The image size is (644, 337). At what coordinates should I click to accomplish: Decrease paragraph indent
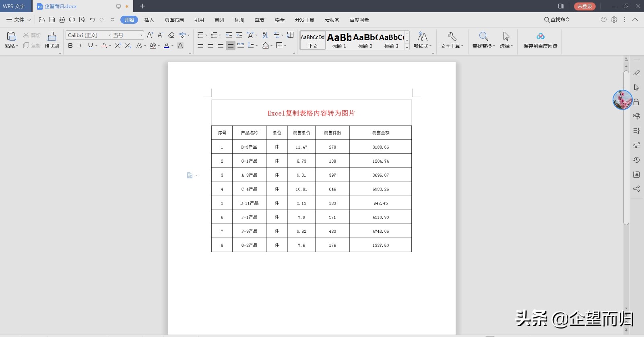(229, 35)
